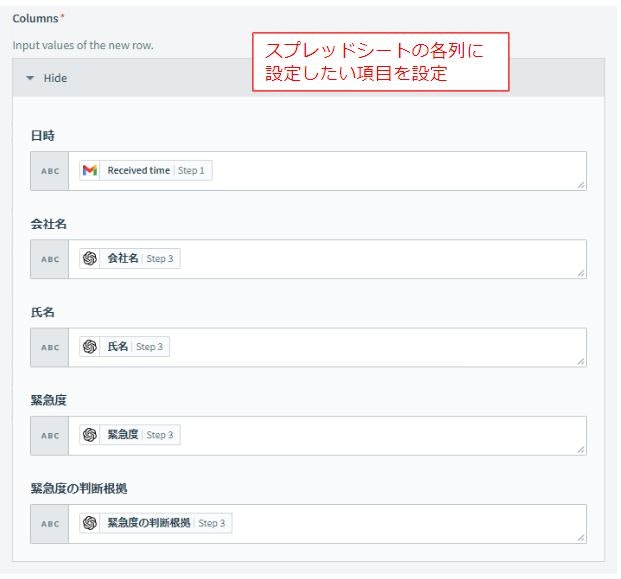Select the 緊急度 Step 3 data pill
This screenshot has width=621, height=579.
[130, 435]
